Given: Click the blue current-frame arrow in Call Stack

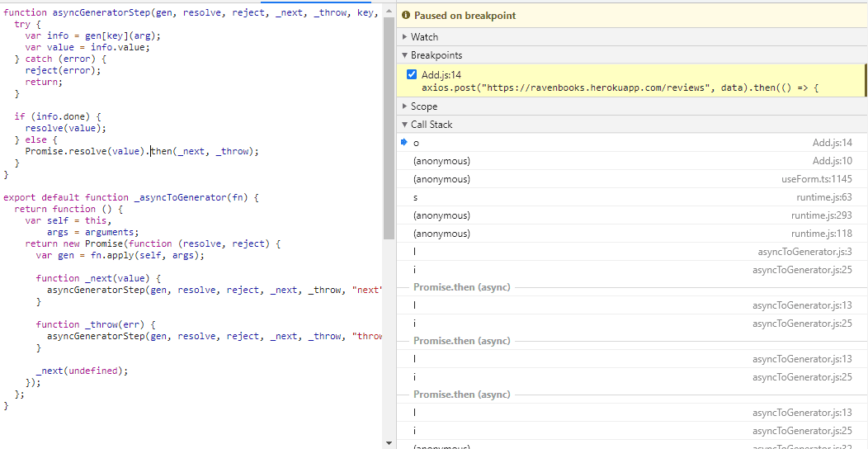Looking at the screenshot, I should 404,142.
